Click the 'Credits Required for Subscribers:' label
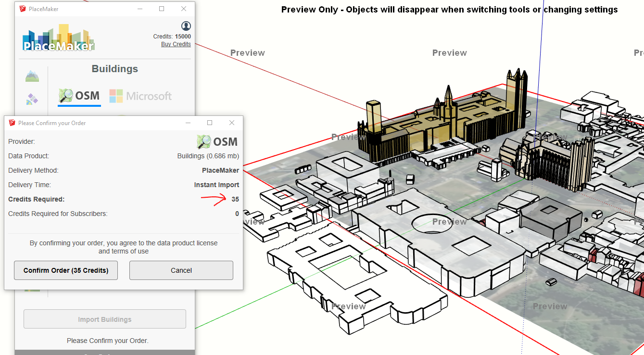644x355 pixels. point(58,214)
